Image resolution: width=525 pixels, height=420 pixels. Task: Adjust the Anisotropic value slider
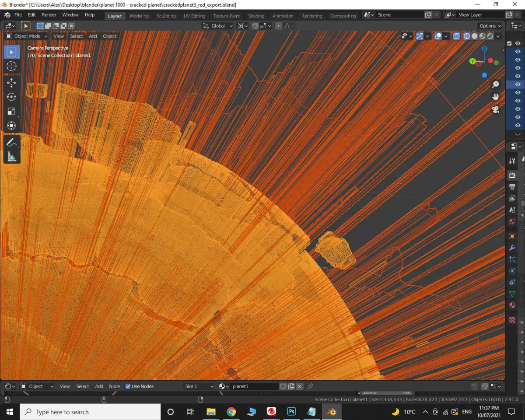pos(386,393)
